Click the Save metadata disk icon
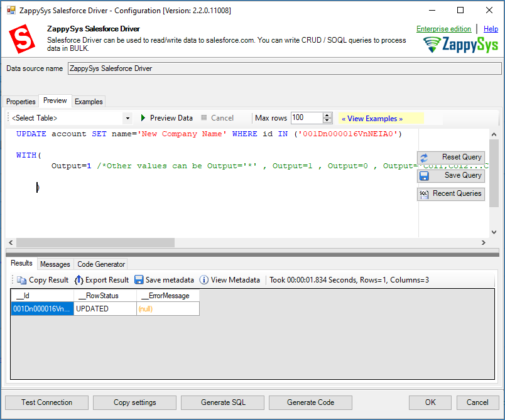505x420 pixels. (139, 280)
